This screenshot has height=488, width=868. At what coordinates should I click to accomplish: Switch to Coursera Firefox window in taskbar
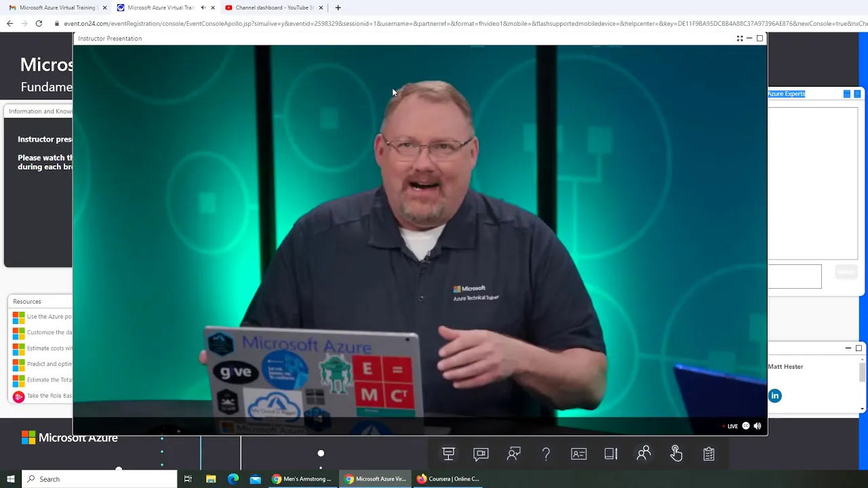point(448,479)
